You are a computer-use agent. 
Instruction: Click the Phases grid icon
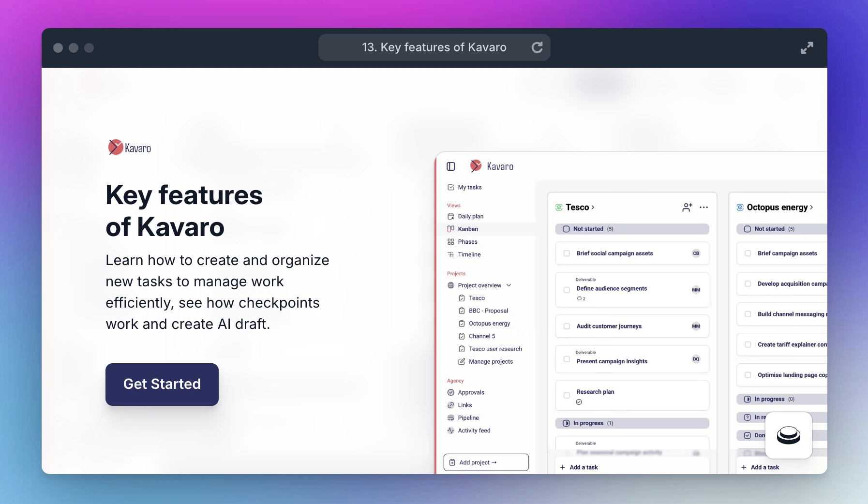point(451,241)
